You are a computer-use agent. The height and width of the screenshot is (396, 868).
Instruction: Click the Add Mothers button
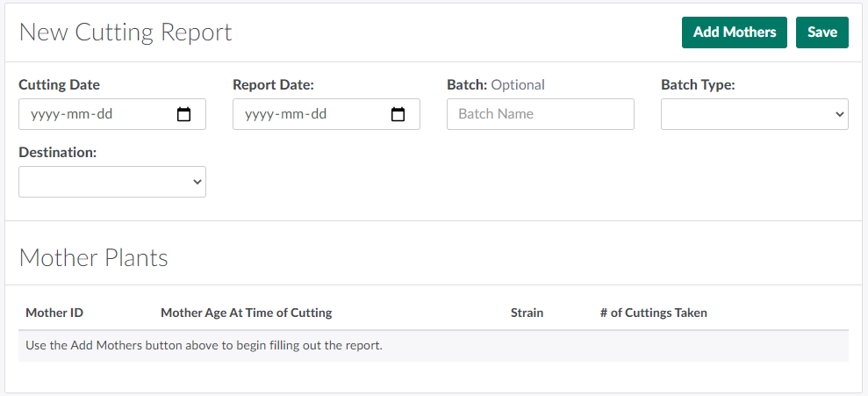pos(734,32)
